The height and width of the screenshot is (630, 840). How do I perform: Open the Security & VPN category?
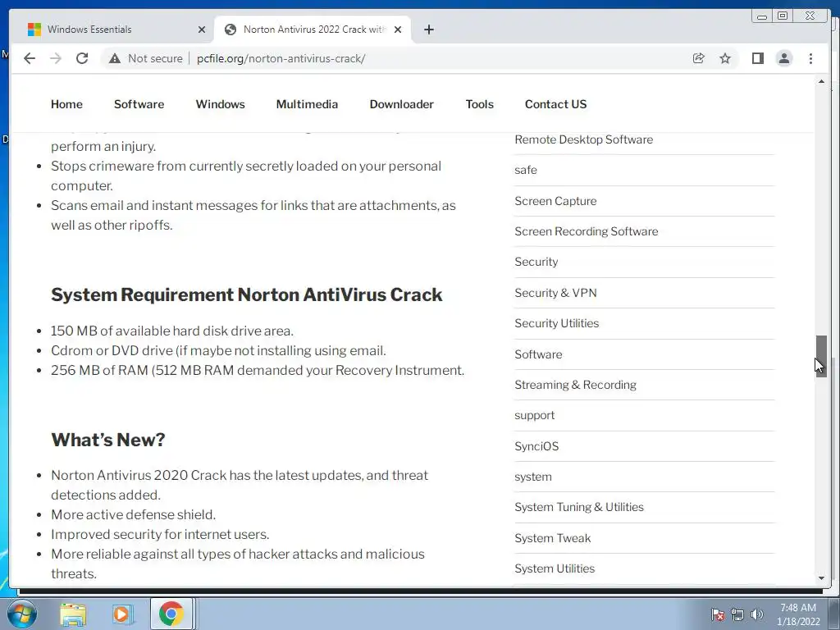pos(555,293)
